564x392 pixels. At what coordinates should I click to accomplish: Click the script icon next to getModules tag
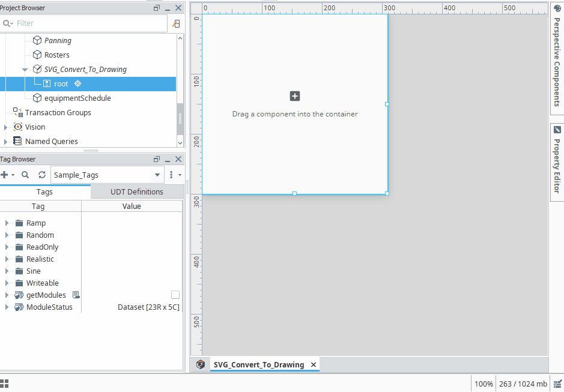tap(76, 295)
